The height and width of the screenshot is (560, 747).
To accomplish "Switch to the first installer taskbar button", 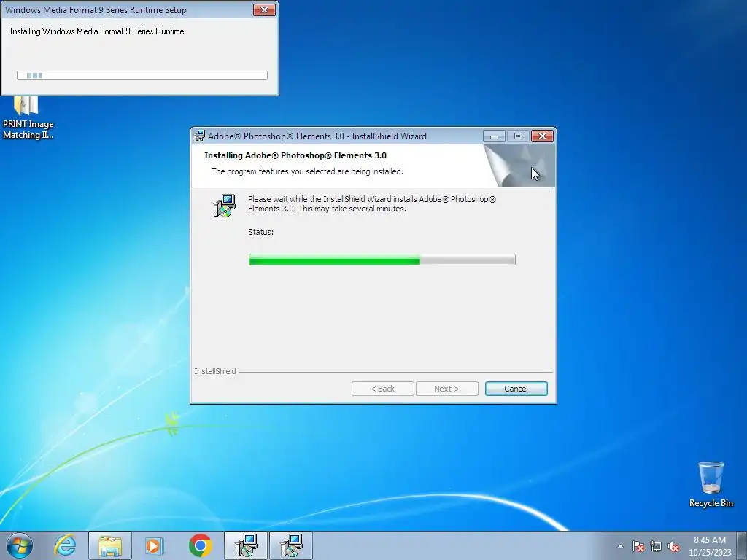I will tap(246, 545).
